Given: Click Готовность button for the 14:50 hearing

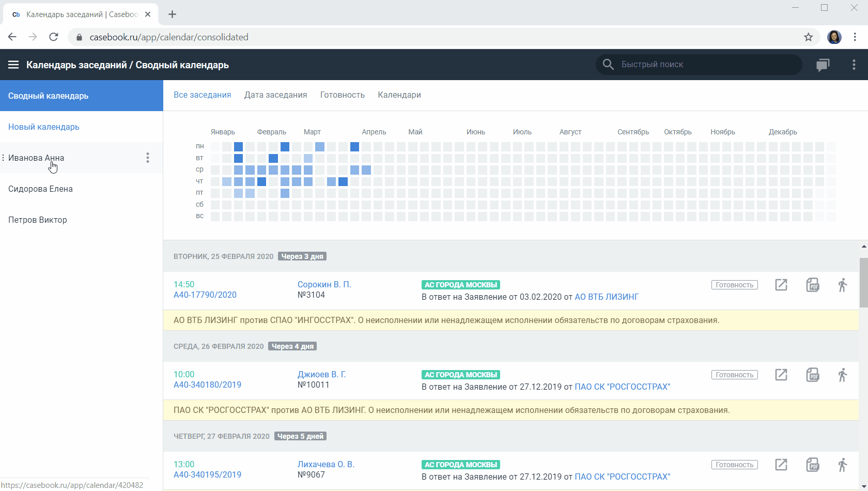Looking at the screenshot, I should click(735, 285).
